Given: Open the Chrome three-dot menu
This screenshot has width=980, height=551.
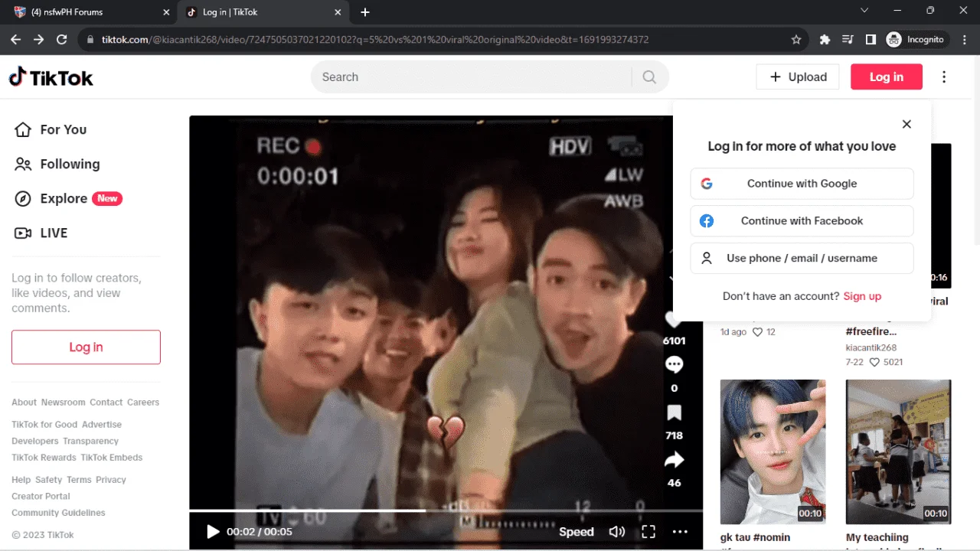Looking at the screenshot, I should coord(964,40).
